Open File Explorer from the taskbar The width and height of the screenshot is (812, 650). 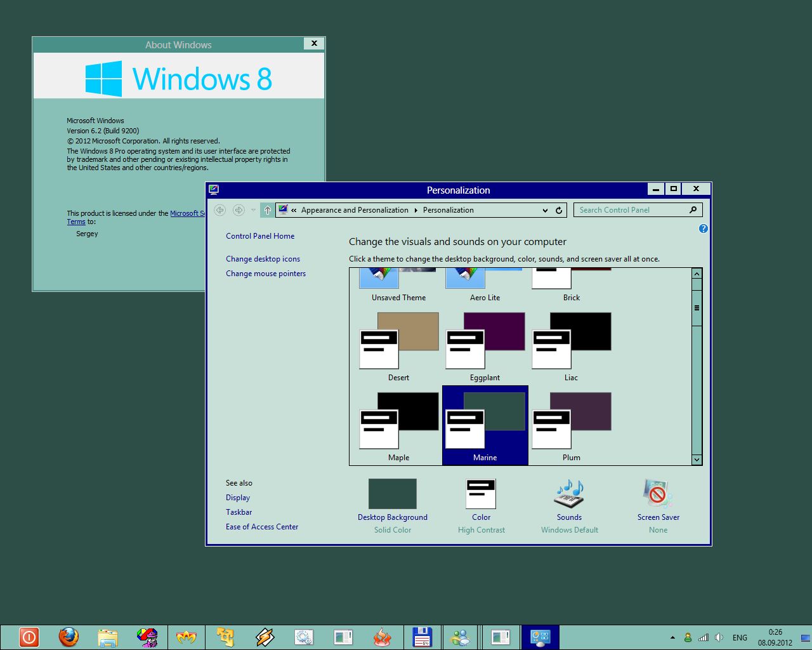(108, 637)
